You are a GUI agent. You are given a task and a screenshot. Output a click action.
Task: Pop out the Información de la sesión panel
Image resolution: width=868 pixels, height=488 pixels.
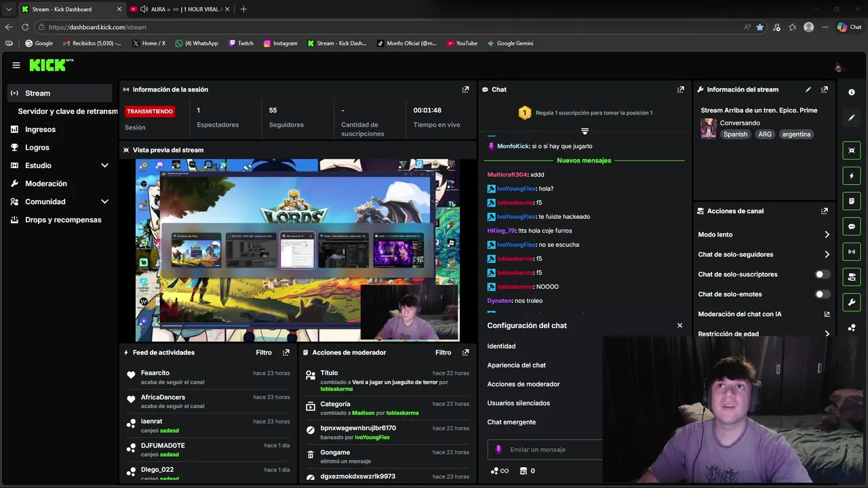coord(465,89)
